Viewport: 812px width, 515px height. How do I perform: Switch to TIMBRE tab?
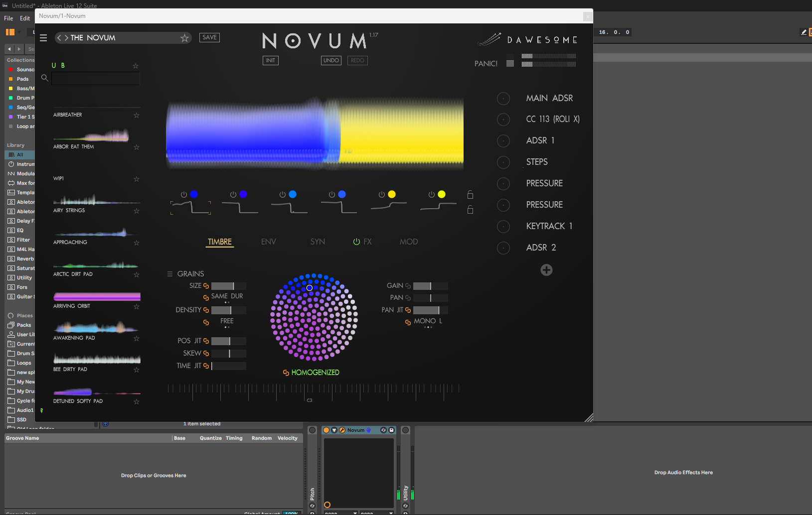click(220, 242)
